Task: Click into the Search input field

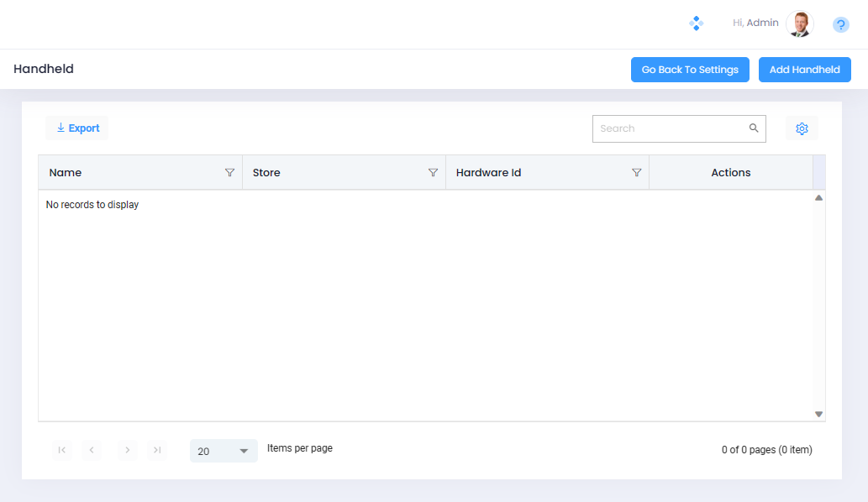Action: (668, 128)
